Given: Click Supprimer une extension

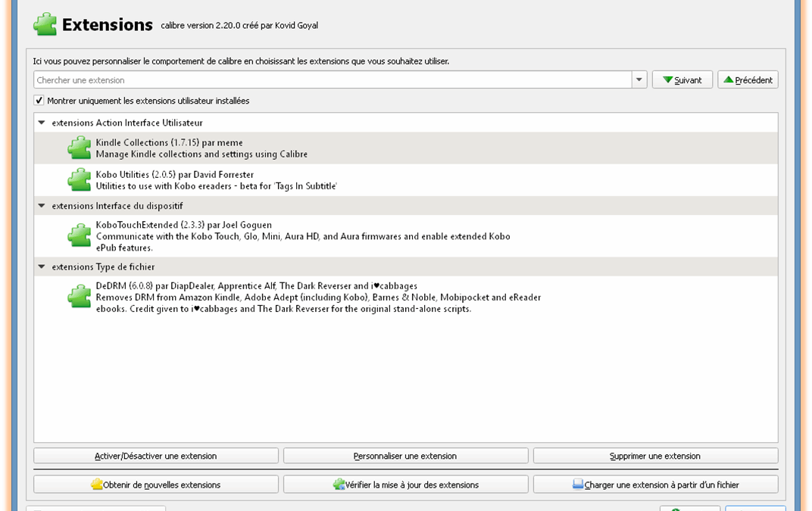Looking at the screenshot, I should tap(656, 456).
